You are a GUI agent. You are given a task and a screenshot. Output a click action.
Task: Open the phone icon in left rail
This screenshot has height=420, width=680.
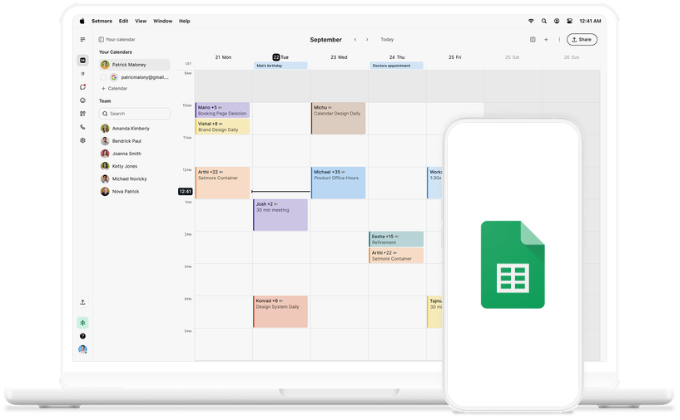pyautogui.click(x=83, y=127)
